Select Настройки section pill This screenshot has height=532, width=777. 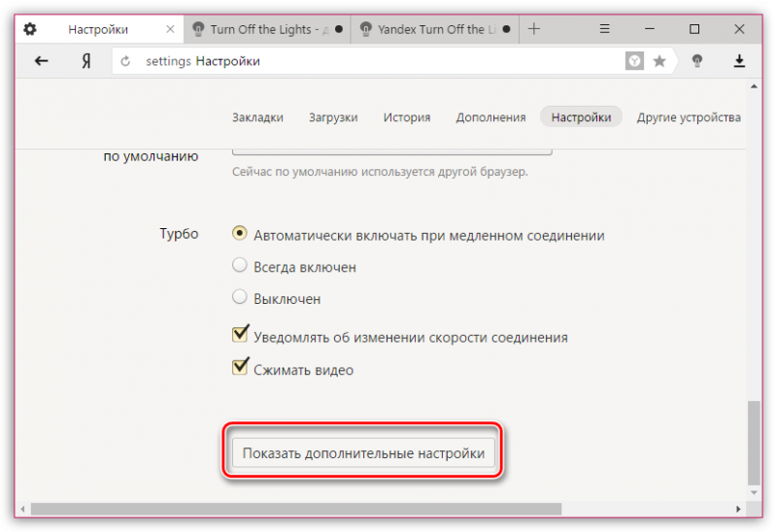[x=581, y=116]
